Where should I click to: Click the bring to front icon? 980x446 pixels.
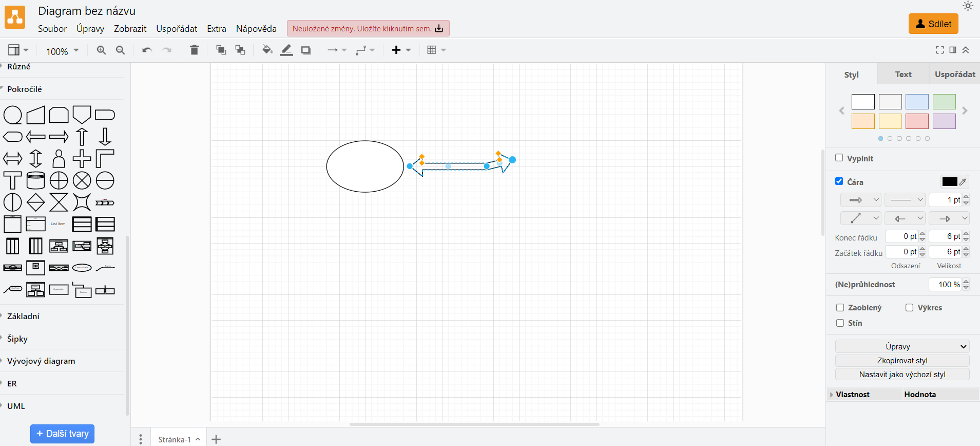pos(221,50)
